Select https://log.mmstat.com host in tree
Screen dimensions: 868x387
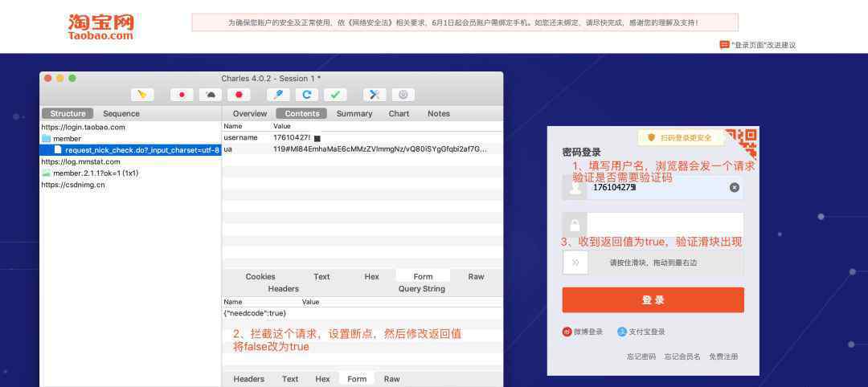point(81,161)
